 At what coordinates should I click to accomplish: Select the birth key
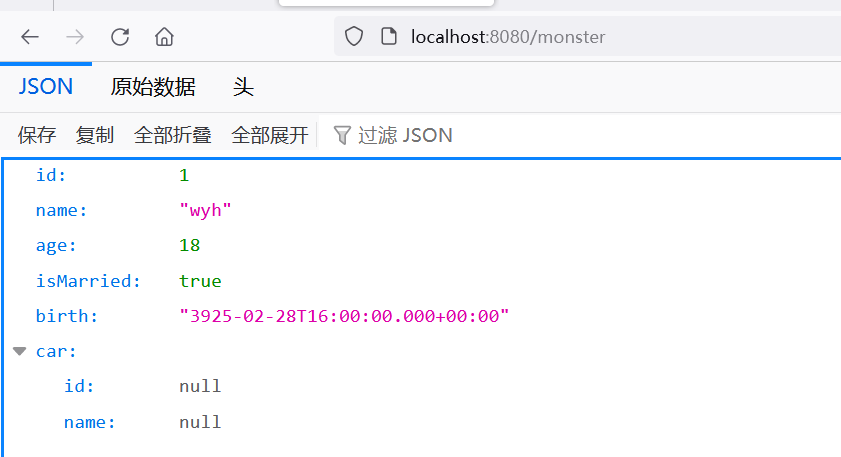pyautogui.click(x=67, y=316)
